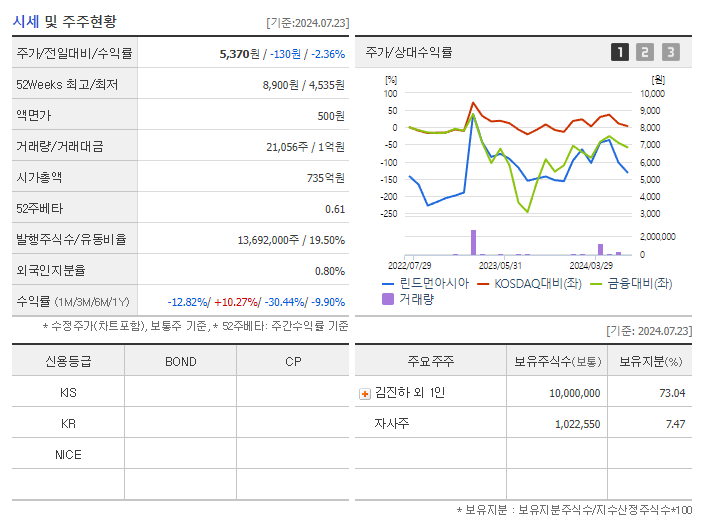
Task: Select the KR rating row
Action: pyautogui.click(x=180, y=423)
